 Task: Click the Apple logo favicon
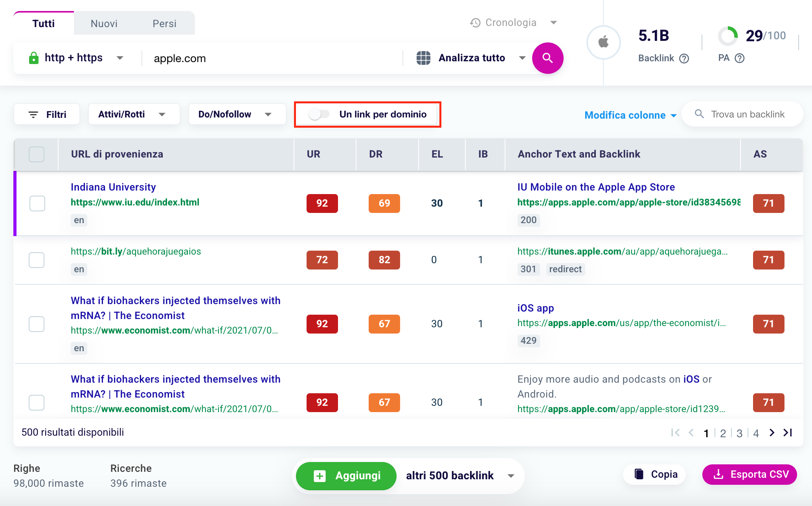(x=604, y=42)
